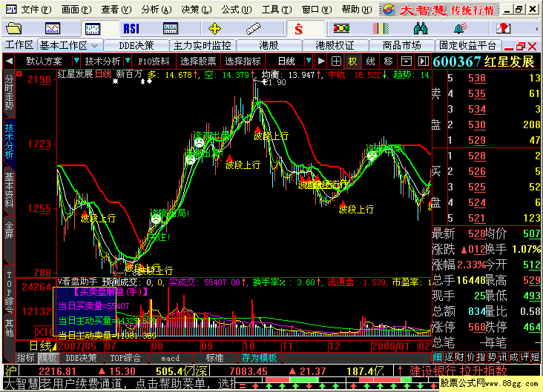Switch to the 港股 tab
Screen dimensions: 543x392
pos(269,45)
